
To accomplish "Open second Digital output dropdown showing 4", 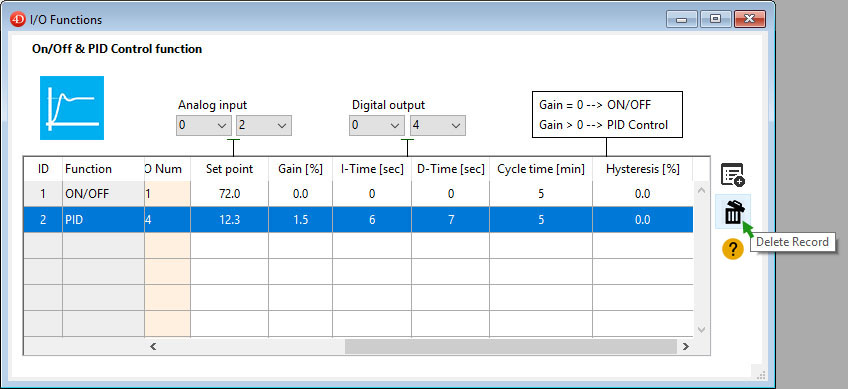I will 437,126.
